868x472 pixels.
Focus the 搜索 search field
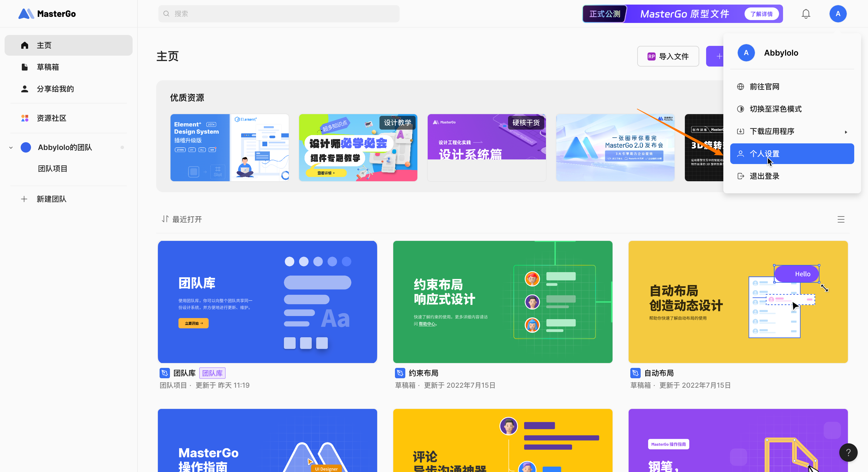(279, 14)
